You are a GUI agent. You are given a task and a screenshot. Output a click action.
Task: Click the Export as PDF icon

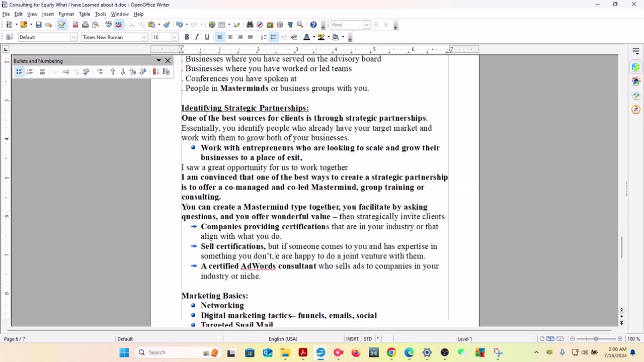pyautogui.click(x=75, y=24)
